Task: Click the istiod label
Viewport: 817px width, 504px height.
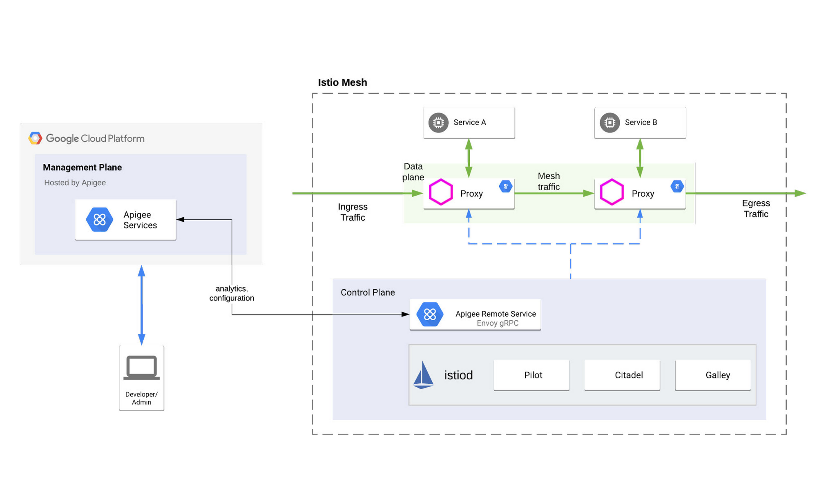Action: [458, 375]
